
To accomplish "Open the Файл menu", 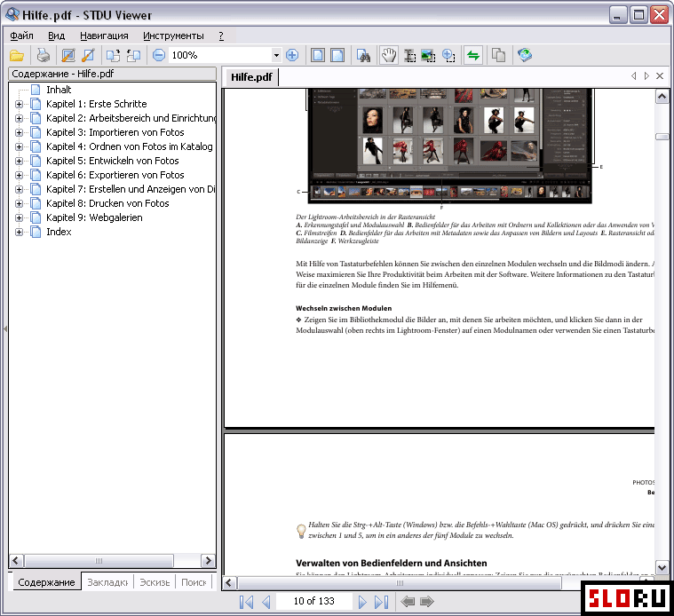I will tap(21, 36).
